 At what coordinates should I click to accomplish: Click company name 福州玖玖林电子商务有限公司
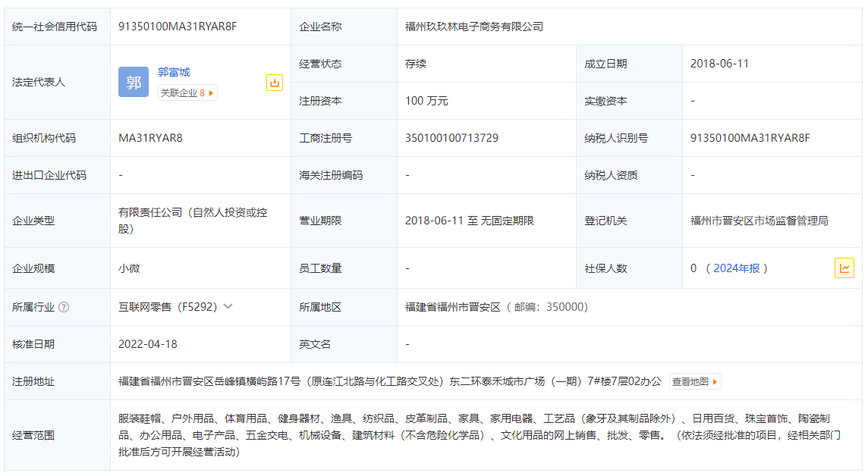[x=474, y=27]
